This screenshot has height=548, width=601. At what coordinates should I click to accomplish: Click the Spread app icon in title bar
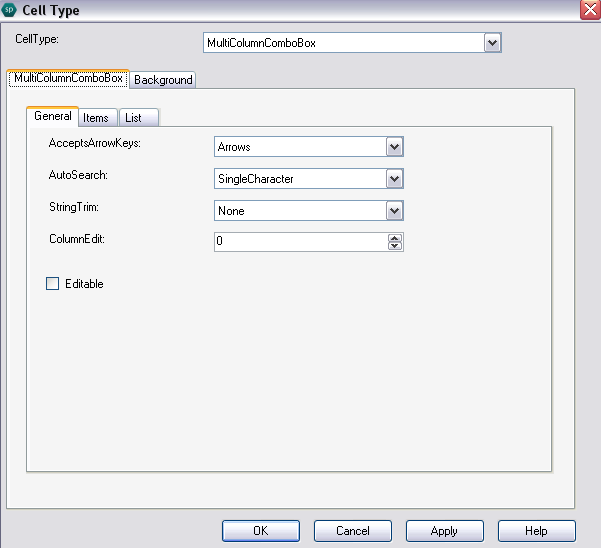point(9,10)
